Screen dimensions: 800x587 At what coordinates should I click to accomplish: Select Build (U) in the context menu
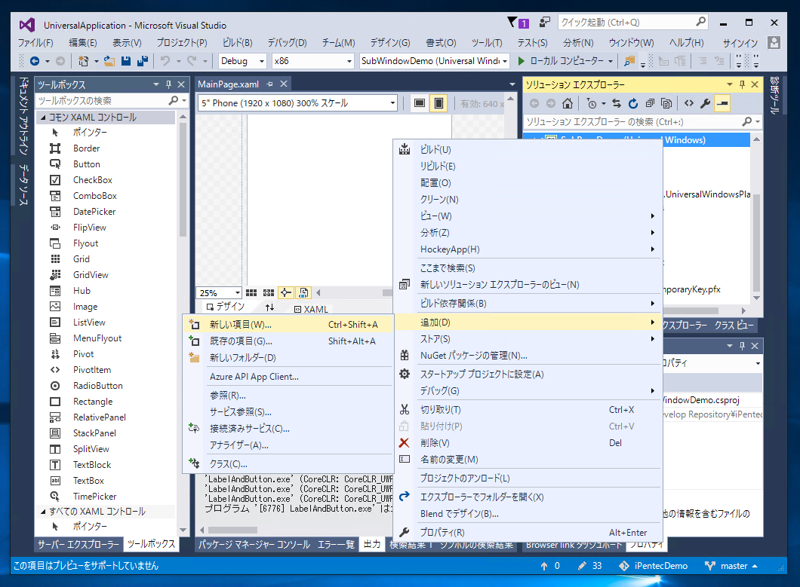(528, 149)
